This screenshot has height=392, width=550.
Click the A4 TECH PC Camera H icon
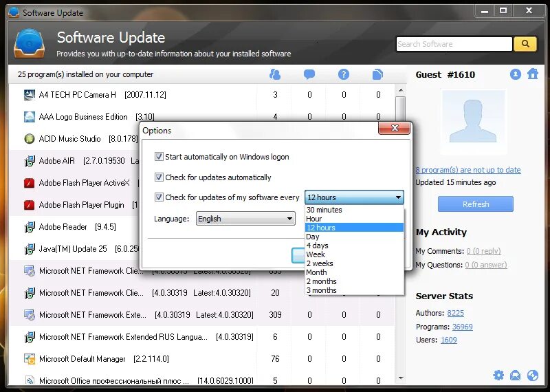30,95
